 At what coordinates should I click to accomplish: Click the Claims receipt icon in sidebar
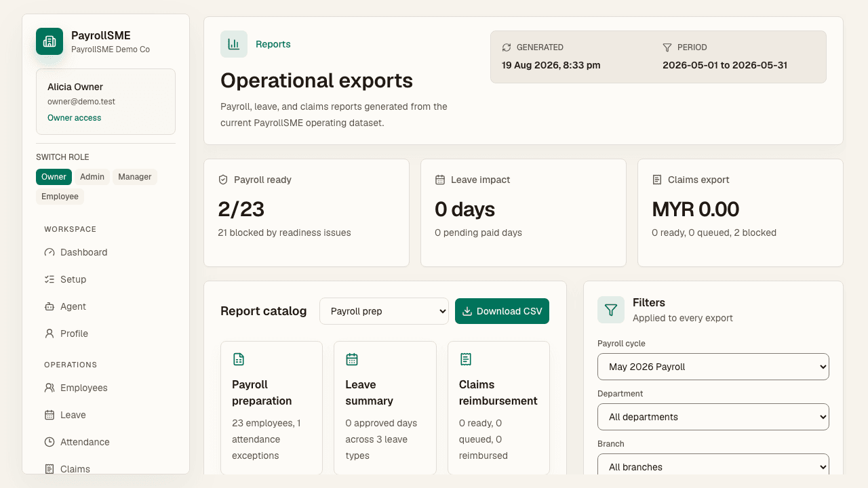50,469
